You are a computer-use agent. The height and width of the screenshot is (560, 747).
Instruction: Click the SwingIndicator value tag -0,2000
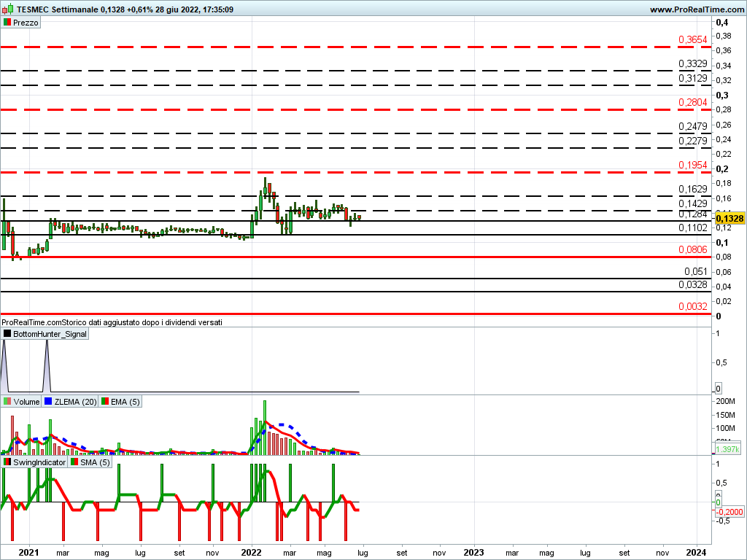729,510
